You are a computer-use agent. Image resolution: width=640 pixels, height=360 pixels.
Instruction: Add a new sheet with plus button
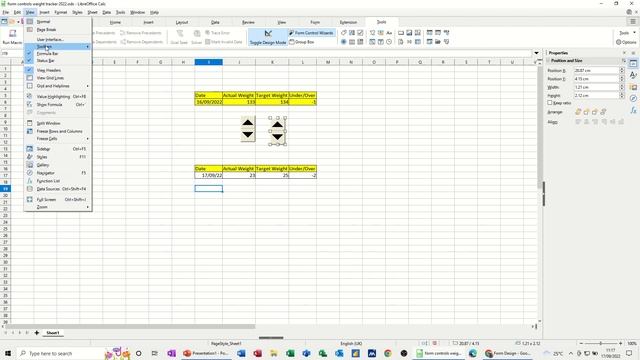coord(36,333)
